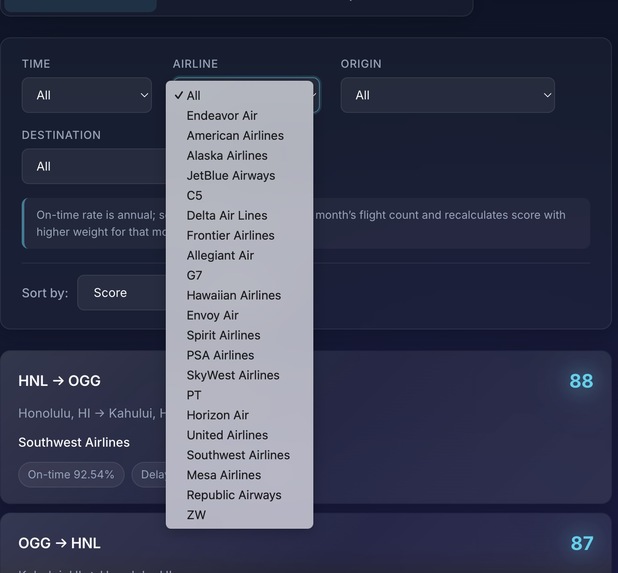Click the OGG → HNL route title
The width and height of the screenshot is (618, 573).
tap(60, 543)
